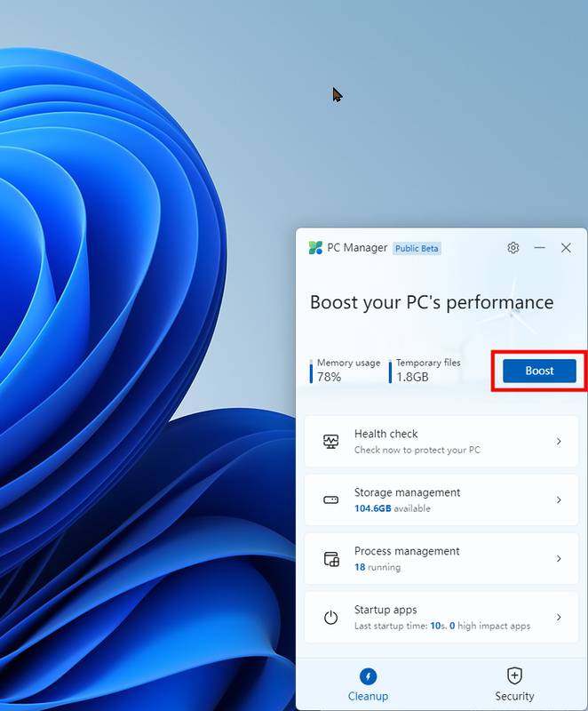Expand Storage management chevron arrow
588x711 pixels.
click(559, 499)
